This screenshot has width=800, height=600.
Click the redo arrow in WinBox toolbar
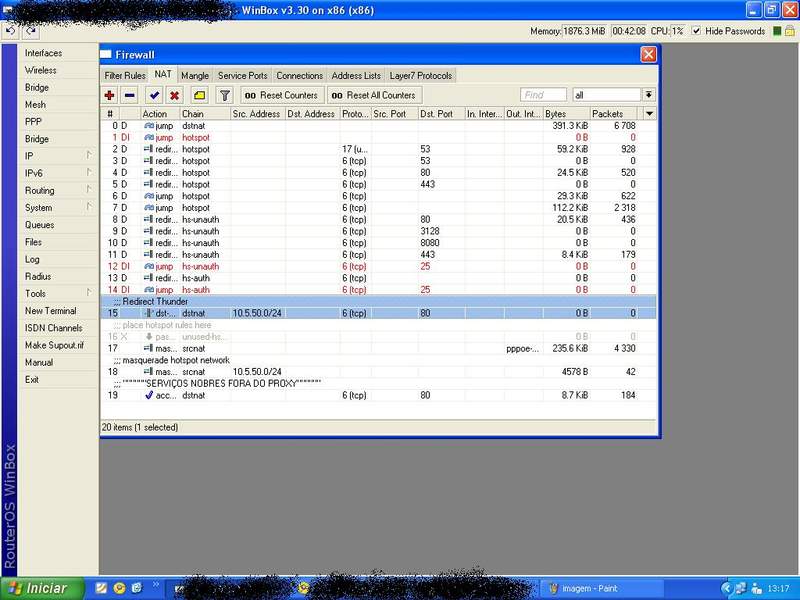coord(31,31)
